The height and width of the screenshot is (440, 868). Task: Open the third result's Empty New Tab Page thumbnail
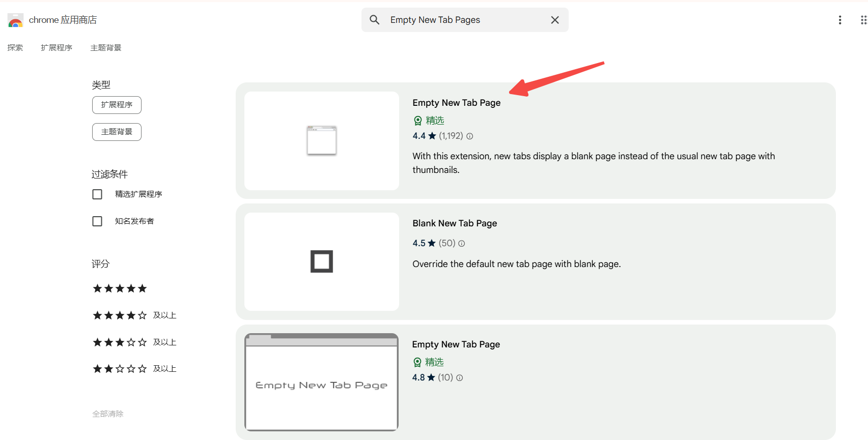click(x=322, y=382)
